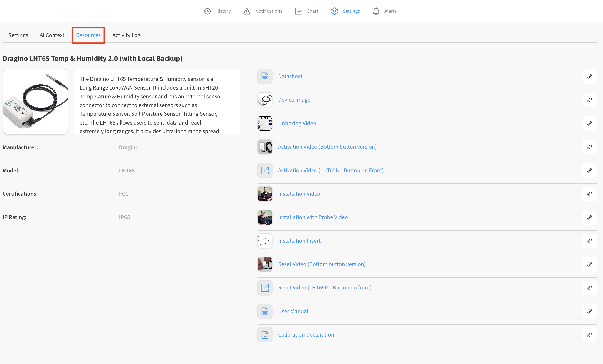Copy link for Datasheet resource
Image resolution: width=603 pixels, height=364 pixels.
[589, 76]
